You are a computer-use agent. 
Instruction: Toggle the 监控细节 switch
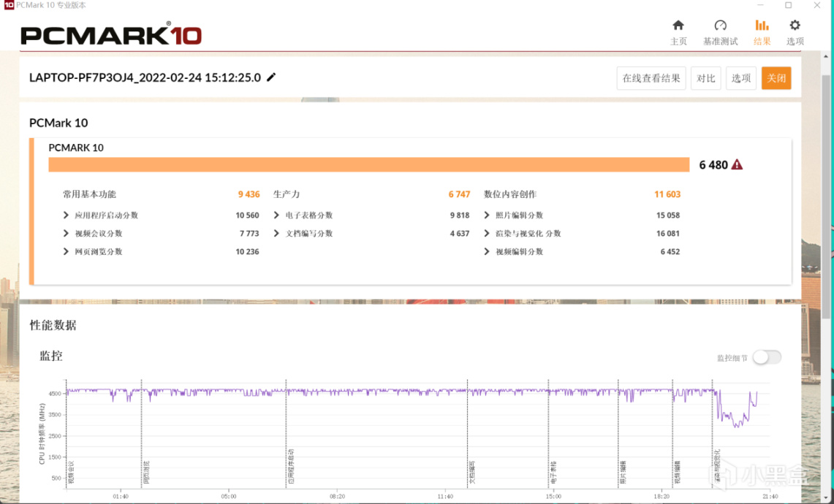coord(767,358)
